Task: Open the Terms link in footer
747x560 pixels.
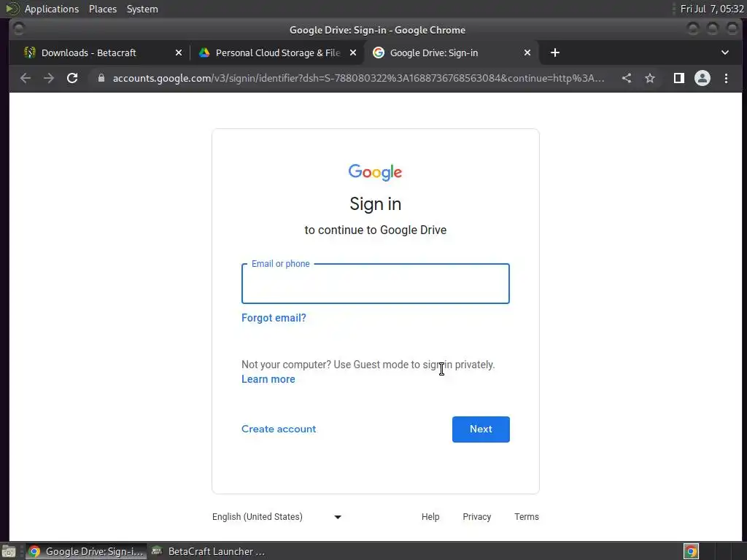Action: click(527, 517)
